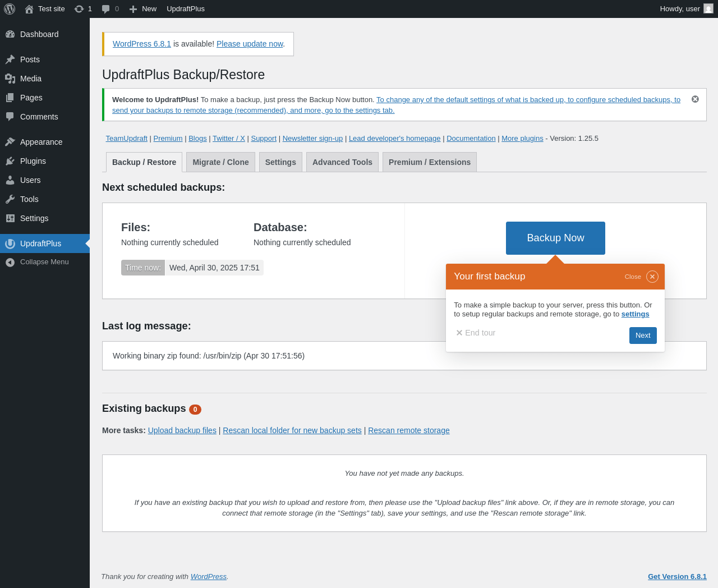Click the Get Version 6.8.1 footer link
718x588 pixels.
(677, 577)
